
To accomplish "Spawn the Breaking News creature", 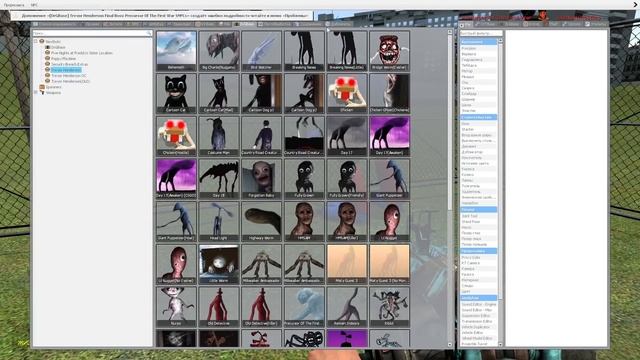I will pos(304,51).
